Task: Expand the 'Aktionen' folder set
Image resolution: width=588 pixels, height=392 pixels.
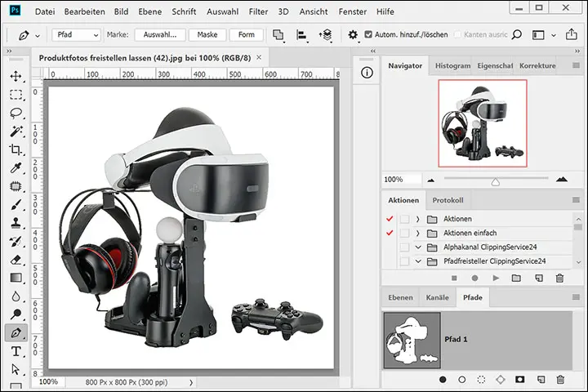Action: (417, 219)
